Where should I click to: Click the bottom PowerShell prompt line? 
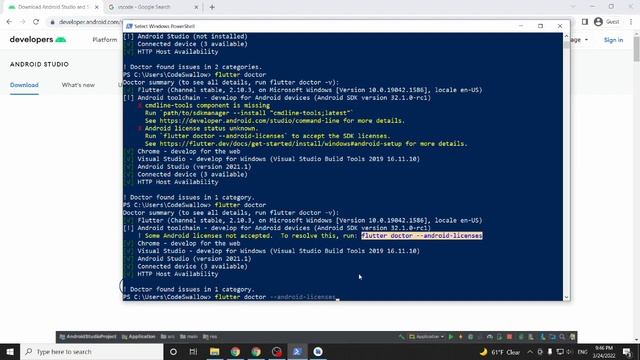coord(231,297)
